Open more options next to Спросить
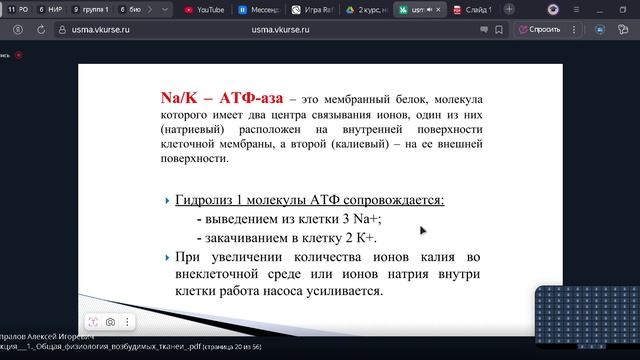This screenshot has width=640, height=360. (x=574, y=29)
